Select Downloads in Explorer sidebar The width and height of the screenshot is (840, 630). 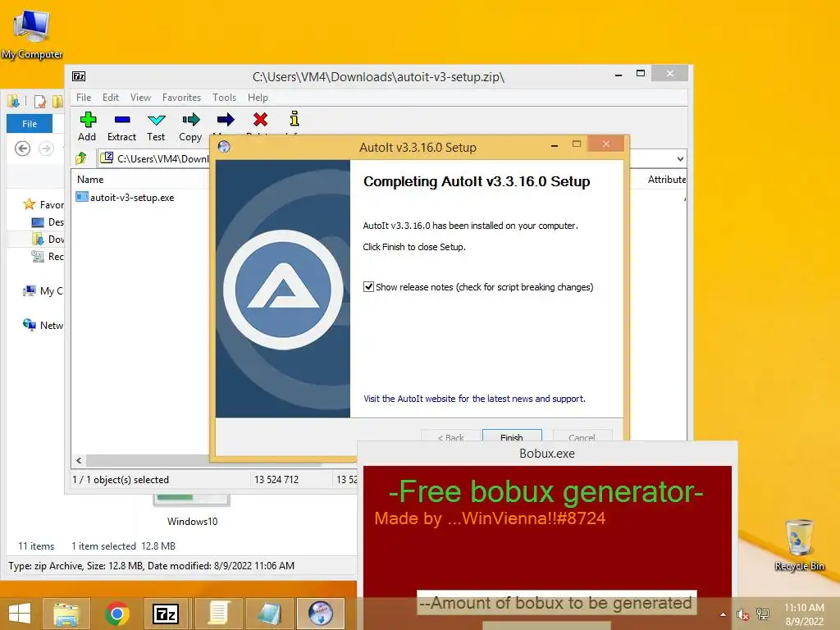coord(48,239)
